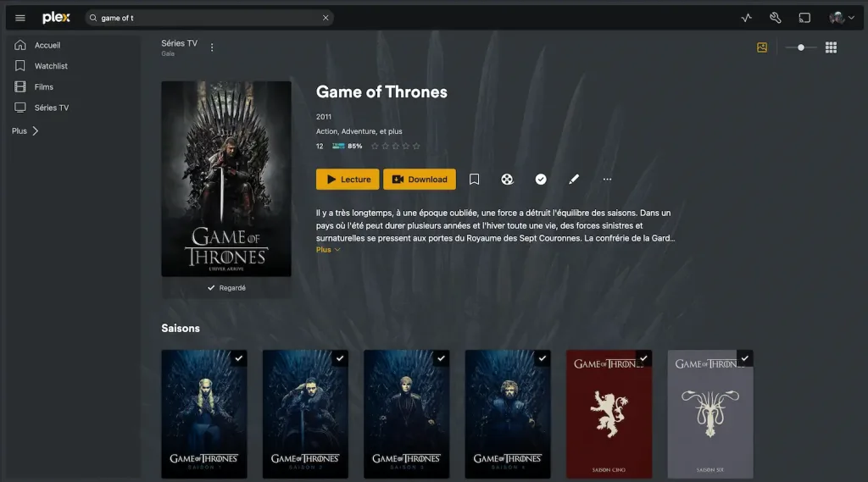Viewport: 868px width, 482px height.
Task: Open the user account avatar dropdown
Action: (841, 18)
